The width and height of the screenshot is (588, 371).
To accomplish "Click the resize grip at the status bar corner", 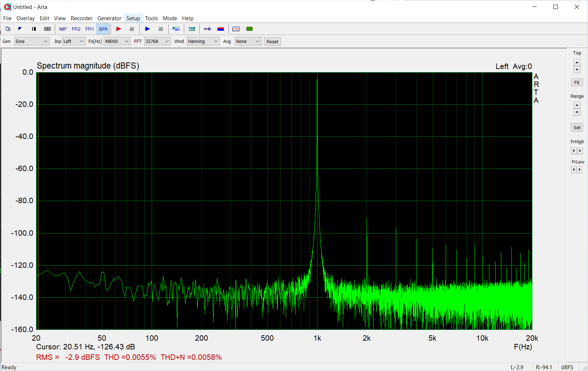I will (x=585, y=368).
